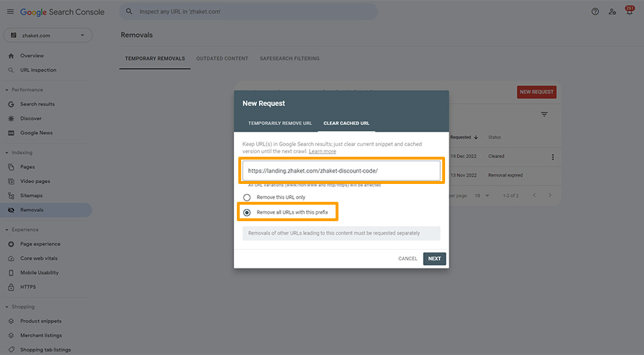The image size is (644, 355).
Task: Open Search results in sidebar
Action: [37, 104]
